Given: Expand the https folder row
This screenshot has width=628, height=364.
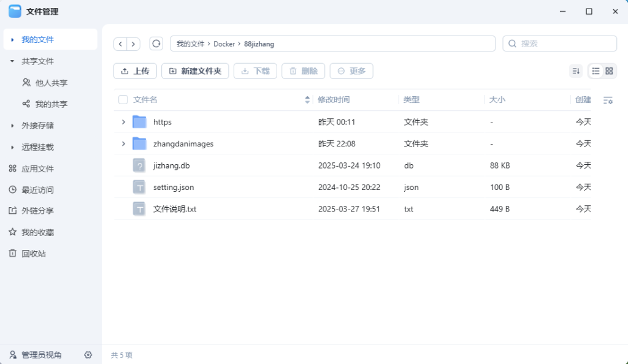Looking at the screenshot, I should 123,122.
